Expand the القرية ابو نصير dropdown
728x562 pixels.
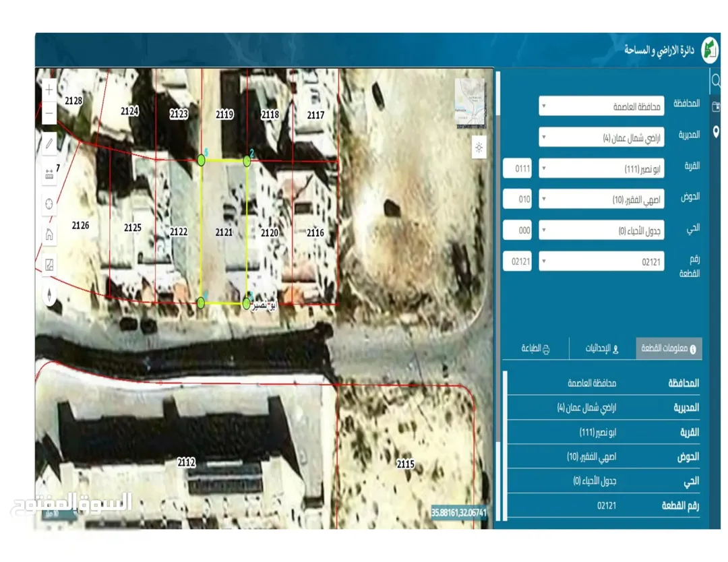pyautogui.click(x=601, y=168)
